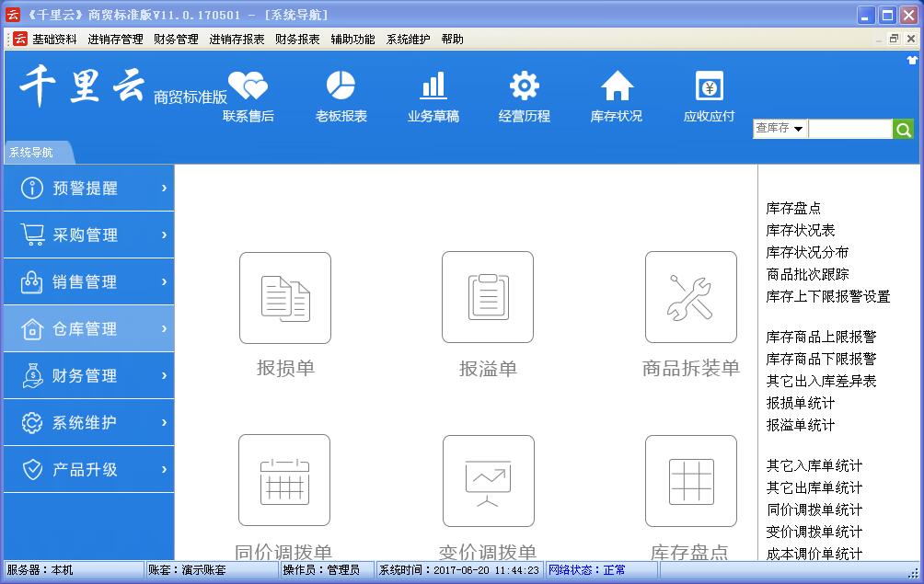This screenshot has height=584, width=924.
Task: Open the 报损单 document icon
Action: [x=285, y=298]
